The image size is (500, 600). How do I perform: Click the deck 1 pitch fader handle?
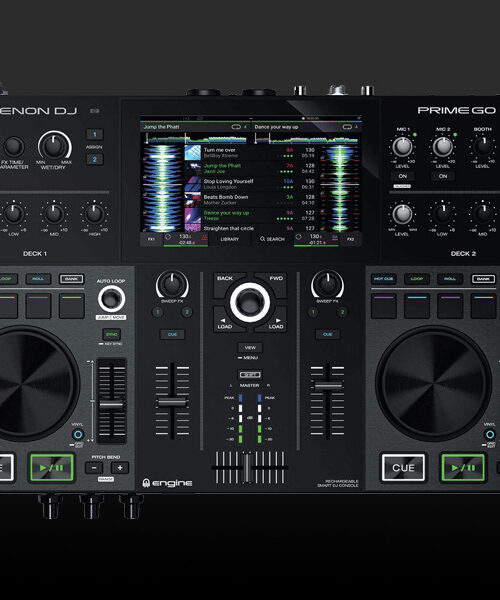[111, 404]
